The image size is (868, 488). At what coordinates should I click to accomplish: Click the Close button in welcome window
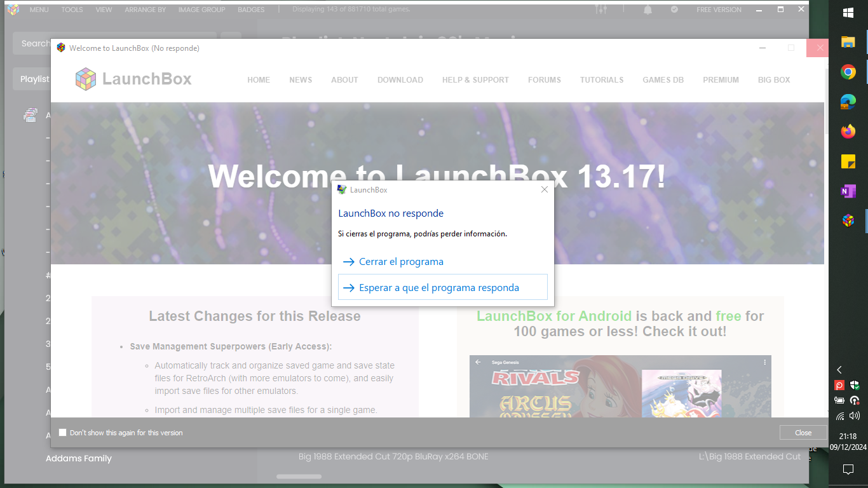[x=803, y=433]
